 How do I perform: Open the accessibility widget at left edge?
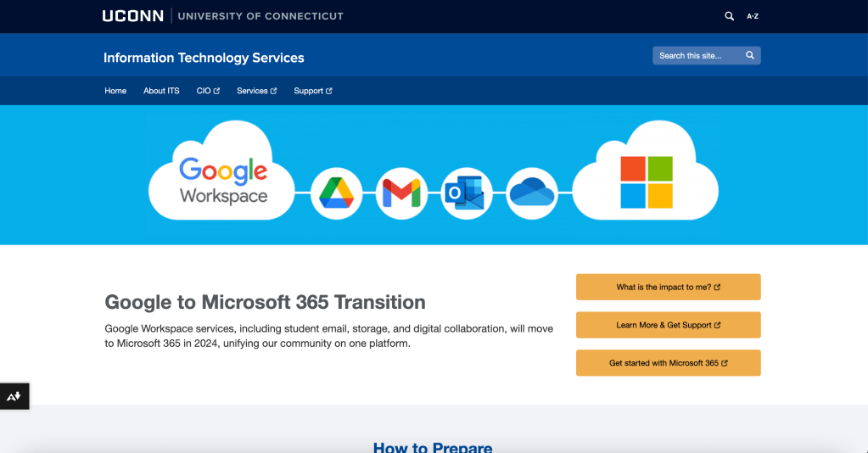pos(14,396)
